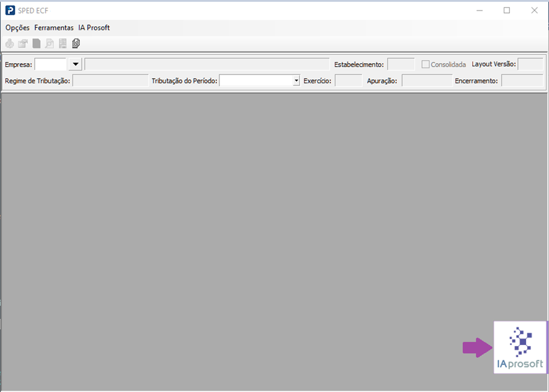This screenshot has width=549, height=392.
Task: Click the table report toolbar icon
Action: [63, 43]
